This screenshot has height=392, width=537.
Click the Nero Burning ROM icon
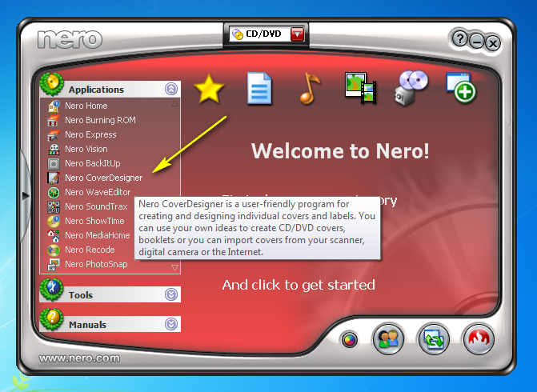pyautogui.click(x=54, y=120)
